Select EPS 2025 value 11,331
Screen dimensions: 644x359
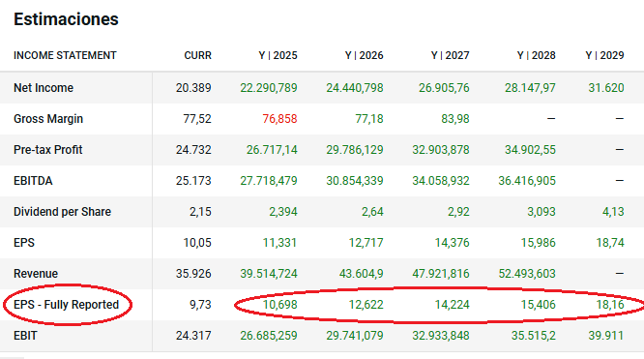click(x=279, y=243)
